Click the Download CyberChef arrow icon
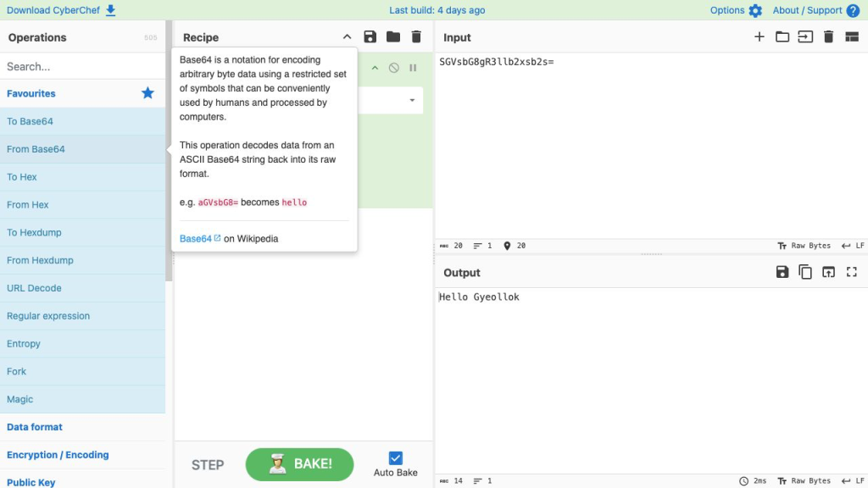 click(111, 10)
